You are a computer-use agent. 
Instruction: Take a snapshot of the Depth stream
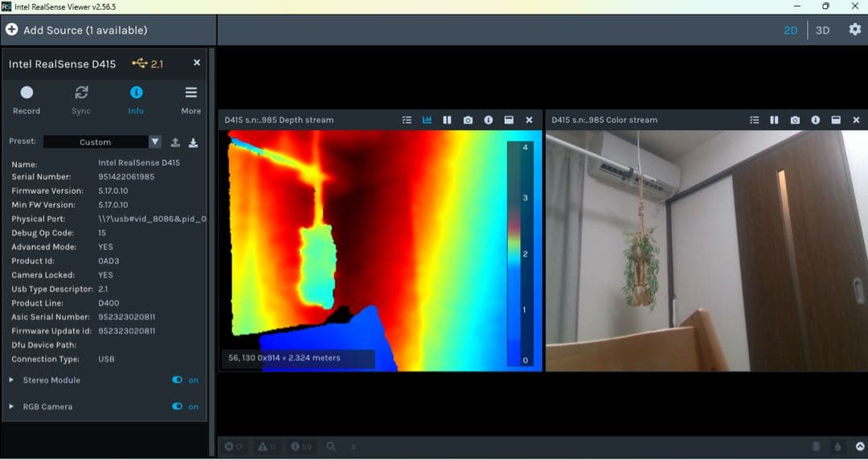(468, 120)
